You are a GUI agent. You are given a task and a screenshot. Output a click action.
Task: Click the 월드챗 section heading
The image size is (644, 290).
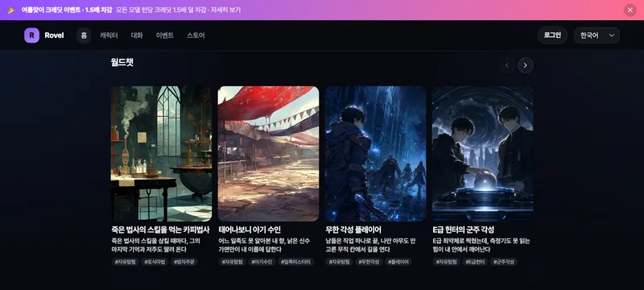pyautogui.click(x=122, y=63)
